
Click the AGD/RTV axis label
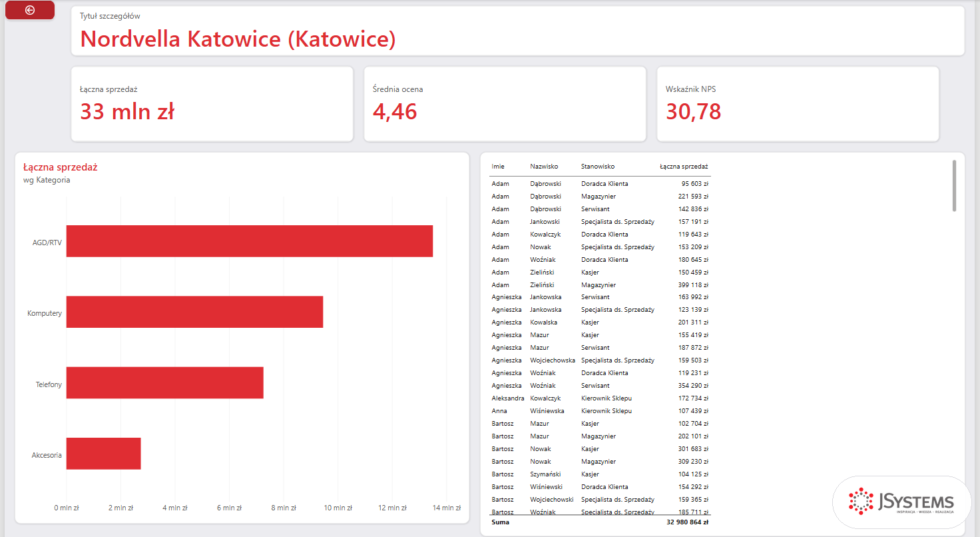(x=47, y=243)
